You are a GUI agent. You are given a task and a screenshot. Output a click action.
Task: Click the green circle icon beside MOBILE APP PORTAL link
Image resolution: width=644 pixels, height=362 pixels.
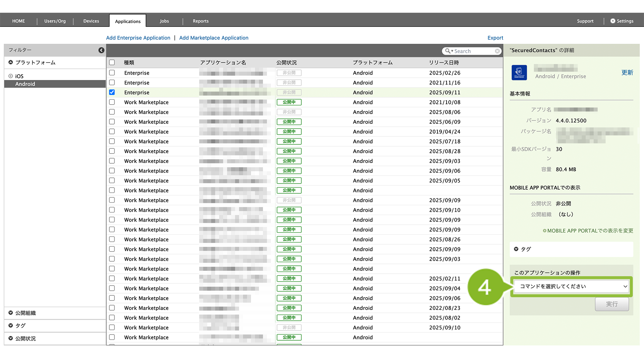(x=544, y=231)
